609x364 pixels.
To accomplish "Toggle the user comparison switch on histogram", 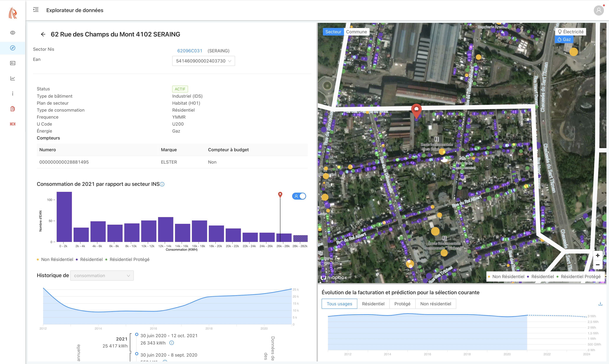I will [299, 196].
